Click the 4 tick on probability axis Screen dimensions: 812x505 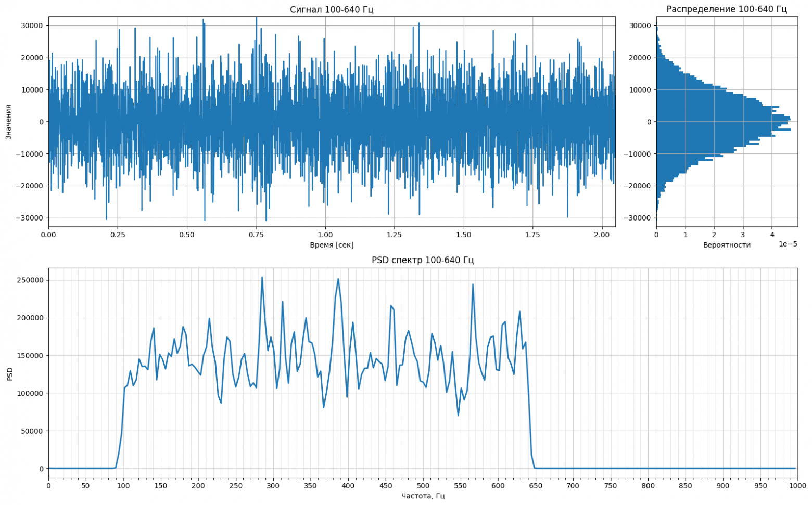pos(771,235)
